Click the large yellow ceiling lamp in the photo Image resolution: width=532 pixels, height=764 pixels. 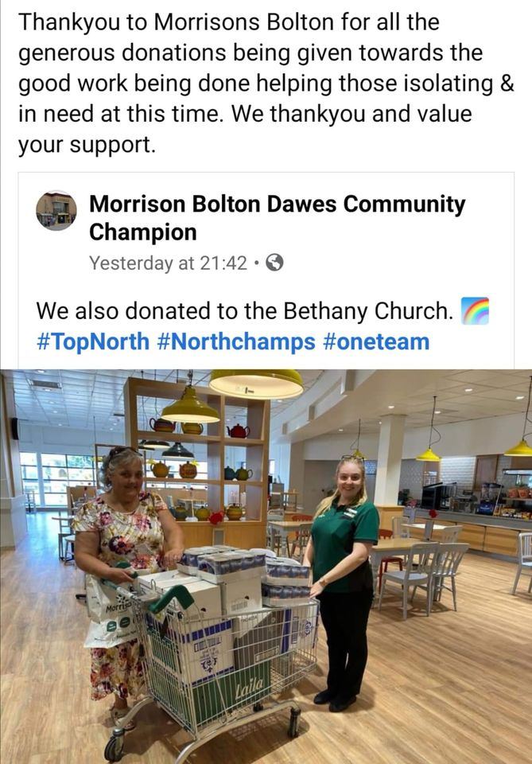coord(257,383)
